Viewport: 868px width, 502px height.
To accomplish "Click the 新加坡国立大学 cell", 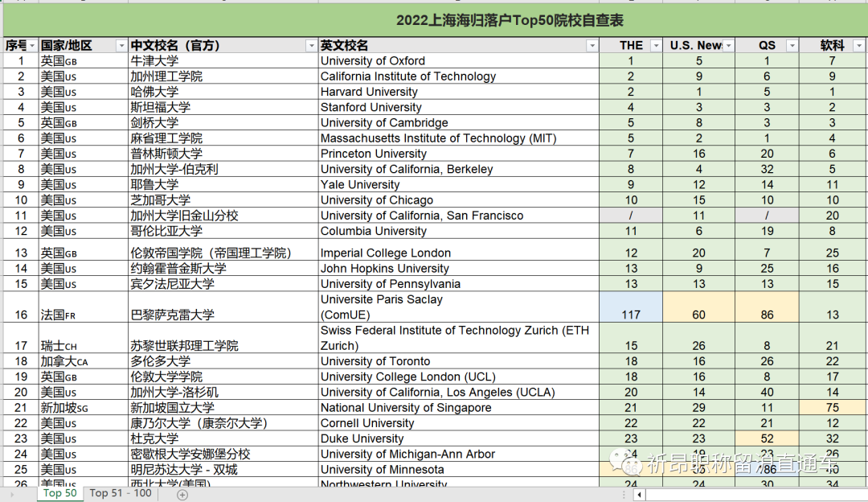I will coord(223,409).
